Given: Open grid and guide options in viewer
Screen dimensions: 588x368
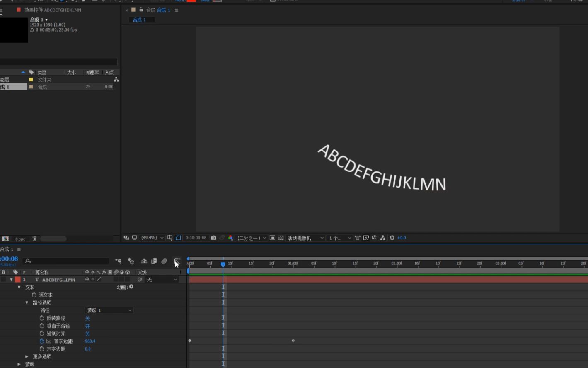Looking at the screenshot, I should [169, 238].
